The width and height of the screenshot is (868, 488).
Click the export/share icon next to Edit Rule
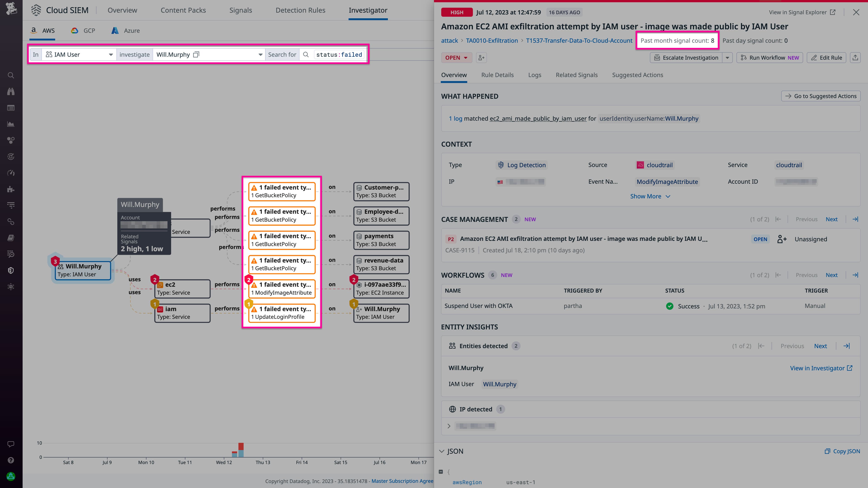(x=855, y=57)
